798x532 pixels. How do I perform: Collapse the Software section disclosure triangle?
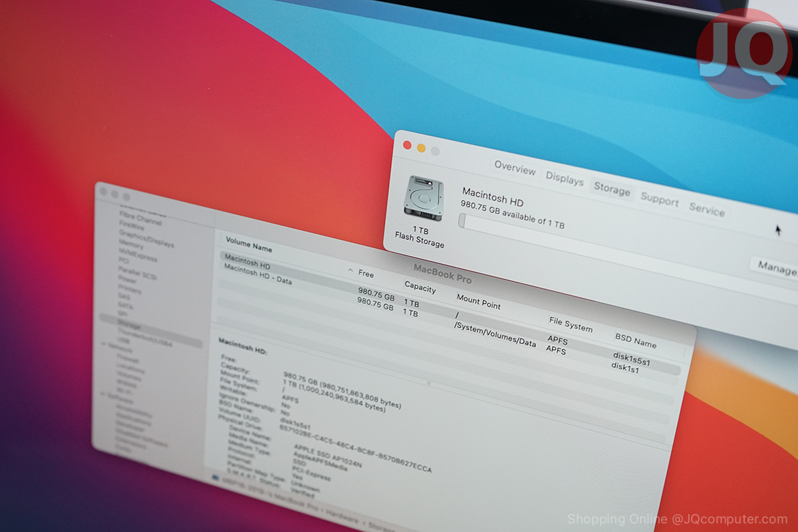click(104, 394)
